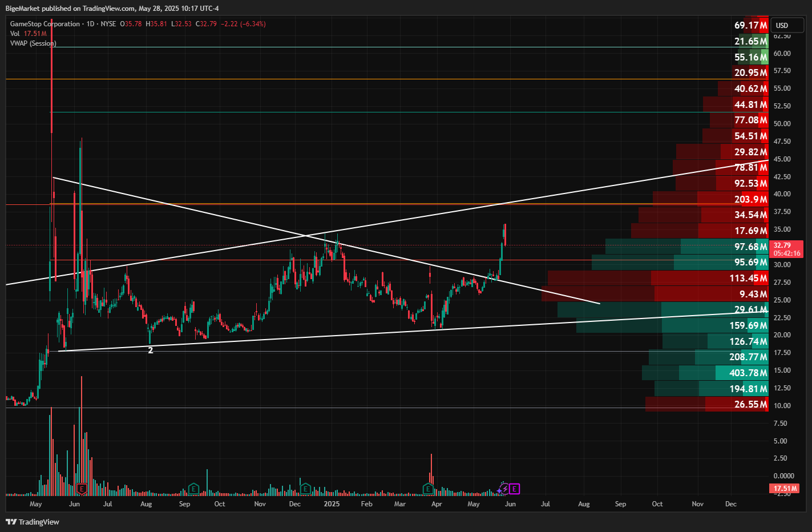The width and height of the screenshot is (812, 532).
Task: Open the USD currency selector
Action: click(787, 25)
